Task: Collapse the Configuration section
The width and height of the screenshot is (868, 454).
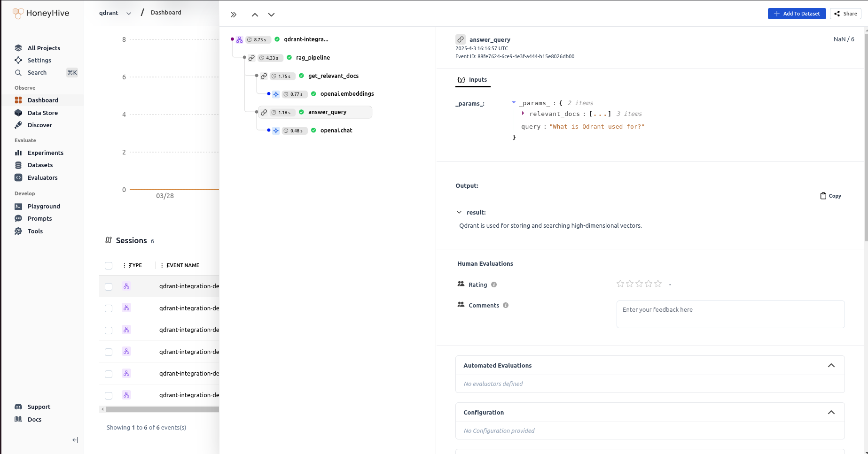Action: click(x=831, y=412)
